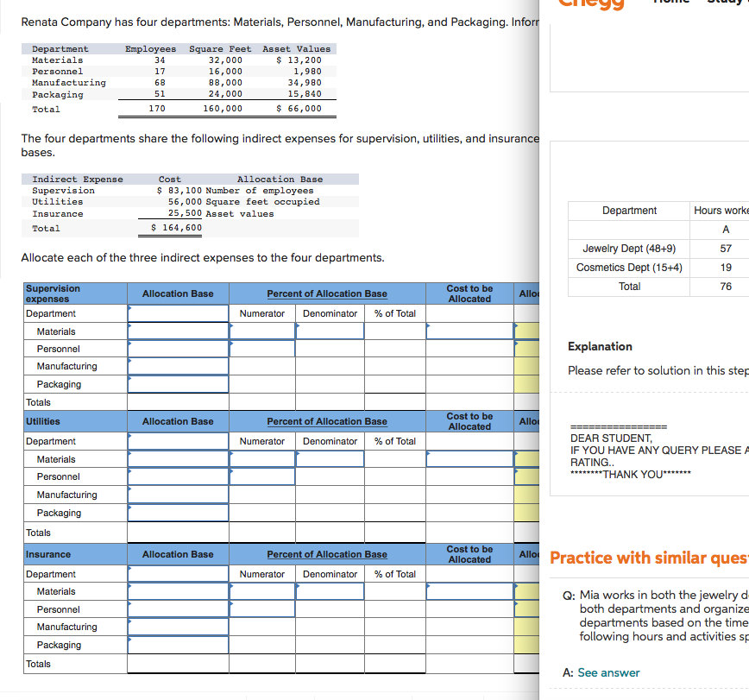Screen dimensions: 749x700
Task: Click Utilities Personnel numerator field
Action: coord(262,476)
